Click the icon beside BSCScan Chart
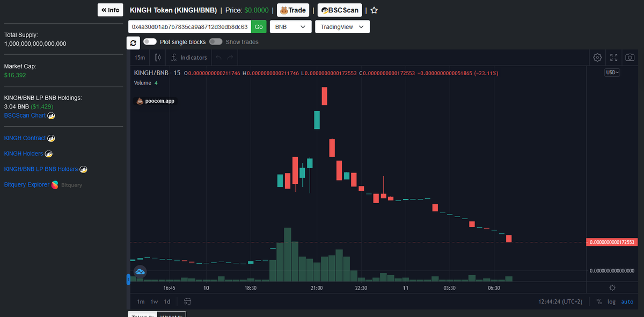The image size is (644, 317). (x=52, y=116)
